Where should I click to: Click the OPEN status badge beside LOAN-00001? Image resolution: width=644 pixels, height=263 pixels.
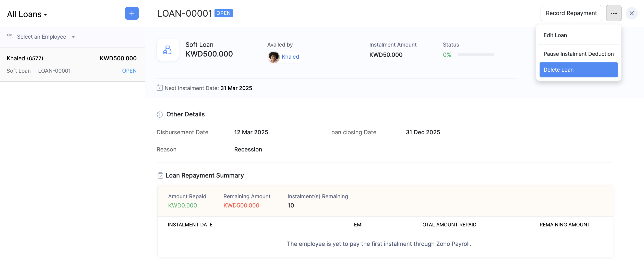click(223, 13)
